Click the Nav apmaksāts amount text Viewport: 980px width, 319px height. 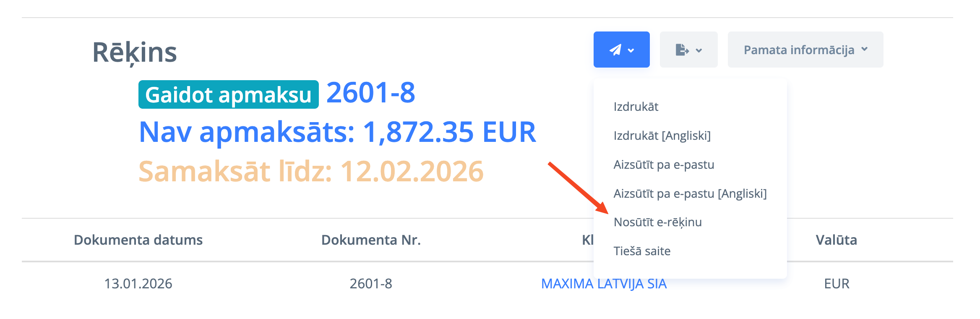click(337, 132)
